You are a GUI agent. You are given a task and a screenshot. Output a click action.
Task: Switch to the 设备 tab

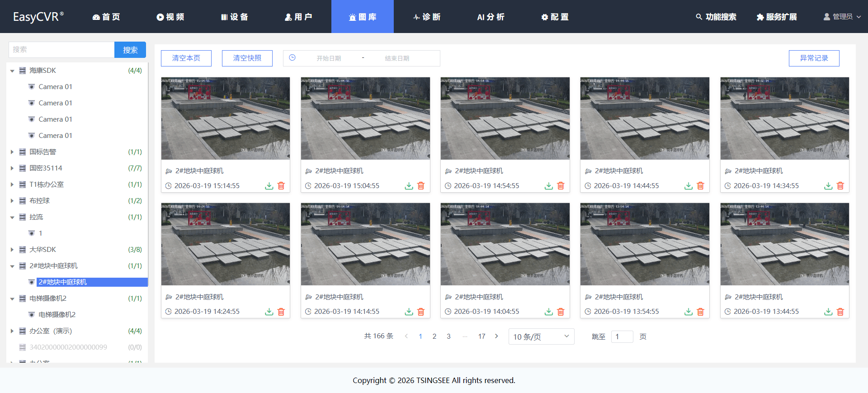[x=235, y=17]
